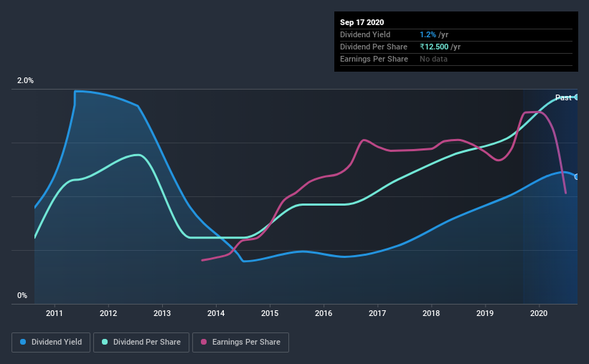The image size is (589, 364).
Task: Click the 1.2% dividend yield value
Action: pyautogui.click(x=428, y=34)
